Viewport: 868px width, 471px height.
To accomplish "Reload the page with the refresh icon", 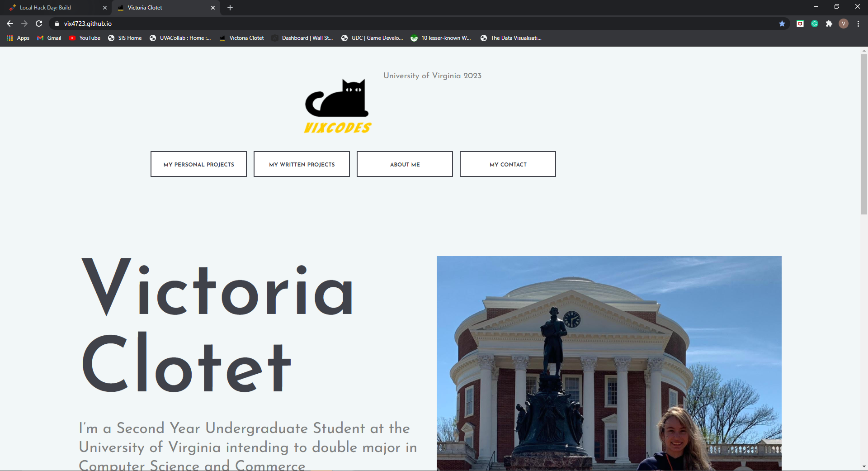I will pos(39,24).
